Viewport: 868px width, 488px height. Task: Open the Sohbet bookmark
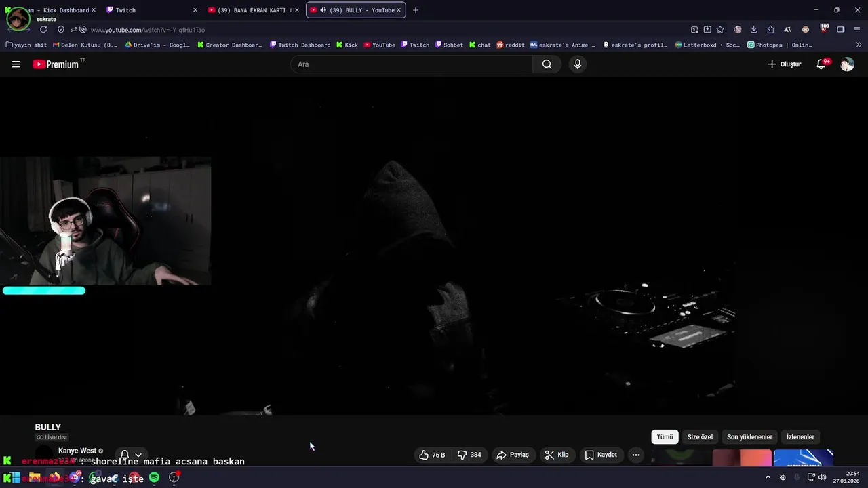pyautogui.click(x=448, y=45)
